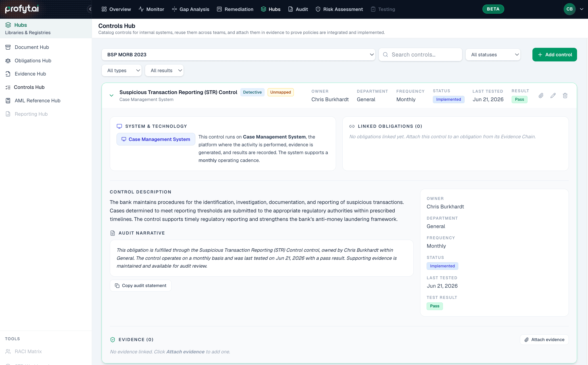
Task: Click the Evidence shield icon
Action: click(113, 339)
